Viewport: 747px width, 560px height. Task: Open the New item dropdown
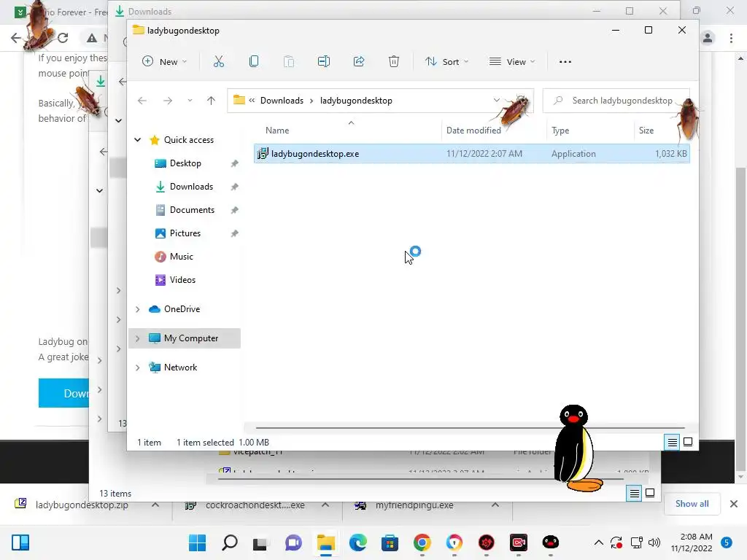(164, 61)
